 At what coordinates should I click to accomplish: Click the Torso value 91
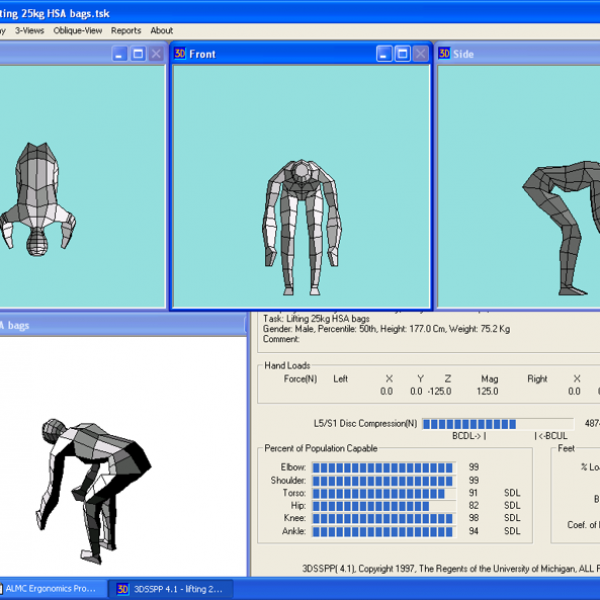(474, 493)
